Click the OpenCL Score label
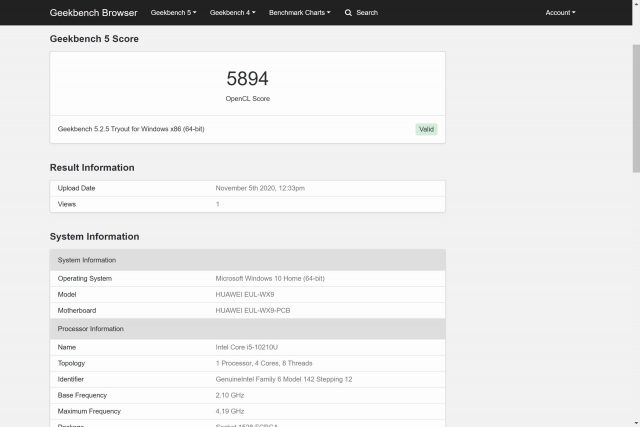 pos(247,99)
